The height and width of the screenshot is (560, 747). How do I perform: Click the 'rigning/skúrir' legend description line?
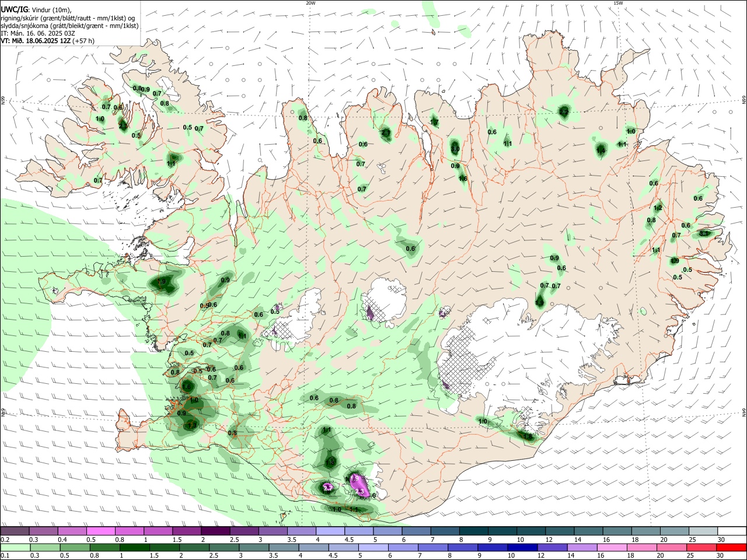(68, 18)
